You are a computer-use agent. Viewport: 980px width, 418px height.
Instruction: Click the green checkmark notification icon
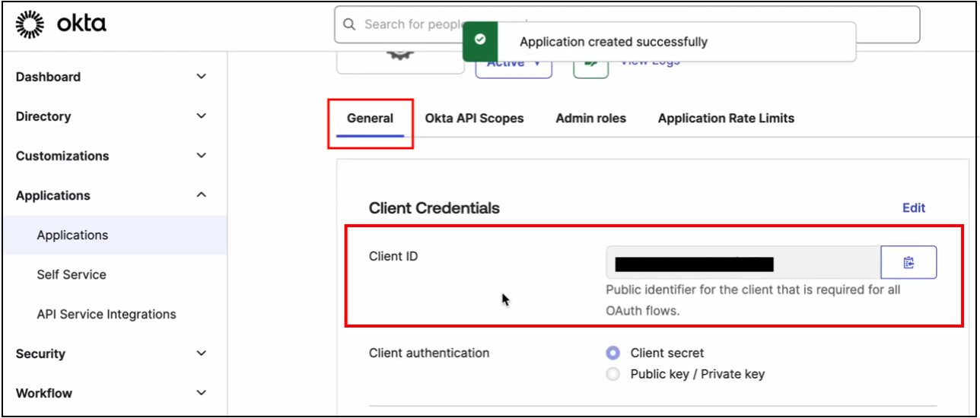(x=479, y=41)
